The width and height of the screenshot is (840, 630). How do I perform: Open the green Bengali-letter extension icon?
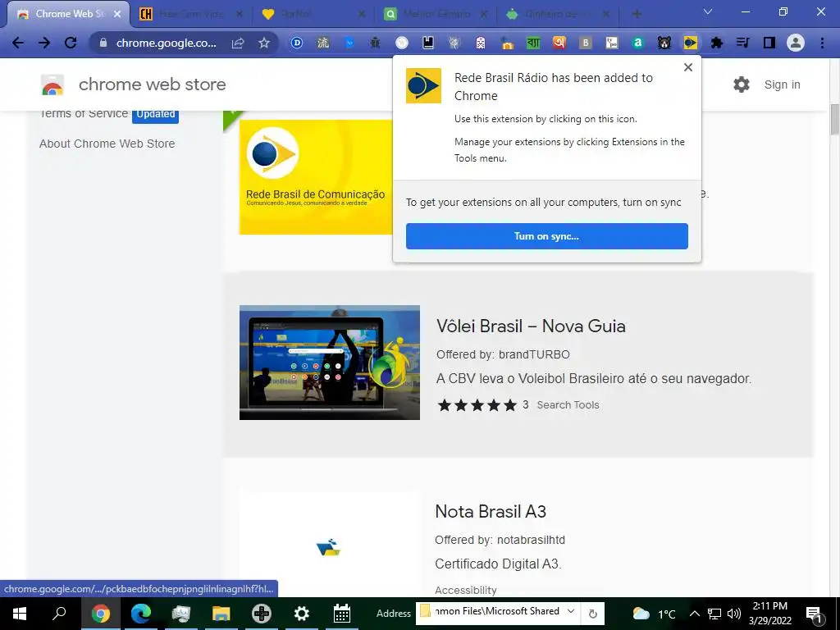click(533, 43)
